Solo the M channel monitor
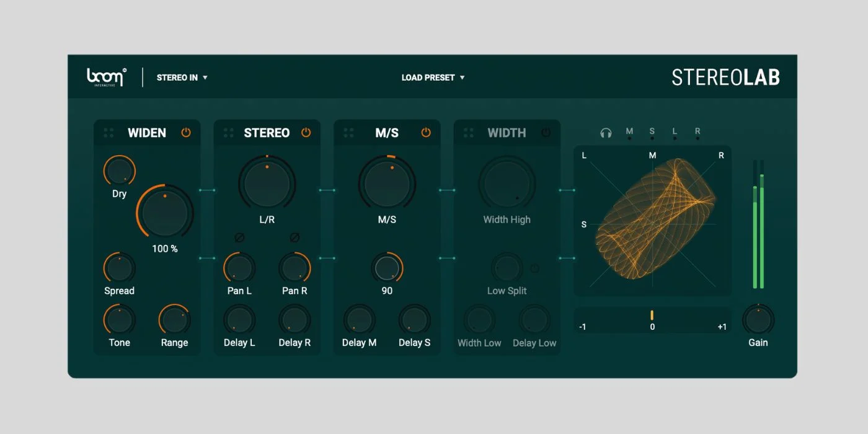The height and width of the screenshot is (434, 868). pyautogui.click(x=629, y=133)
